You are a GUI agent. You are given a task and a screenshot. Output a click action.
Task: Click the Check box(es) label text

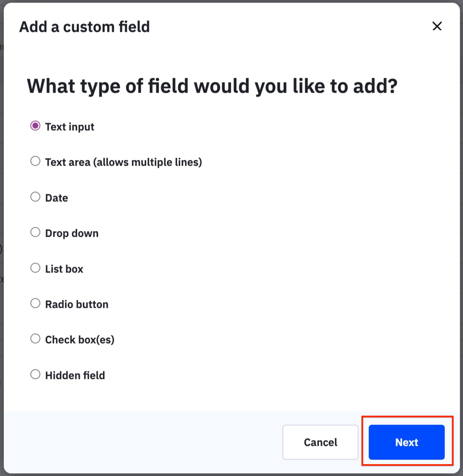[80, 340]
